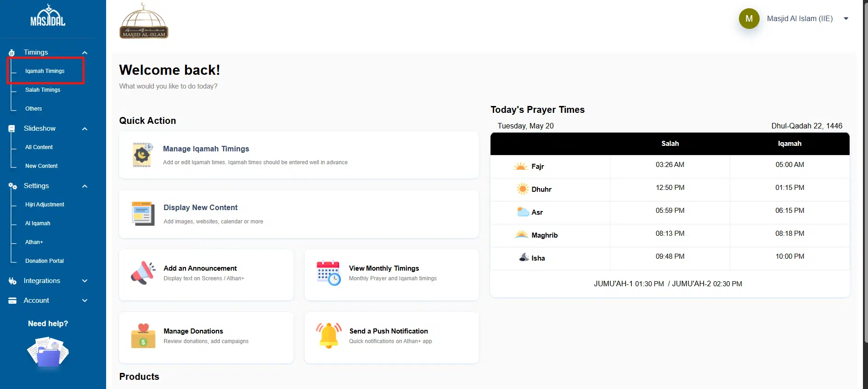The width and height of the screenshot is (868, 389).
Task: Open the account dropdown arrow beside Masjid Al Islam
Action: pos(845,19)
